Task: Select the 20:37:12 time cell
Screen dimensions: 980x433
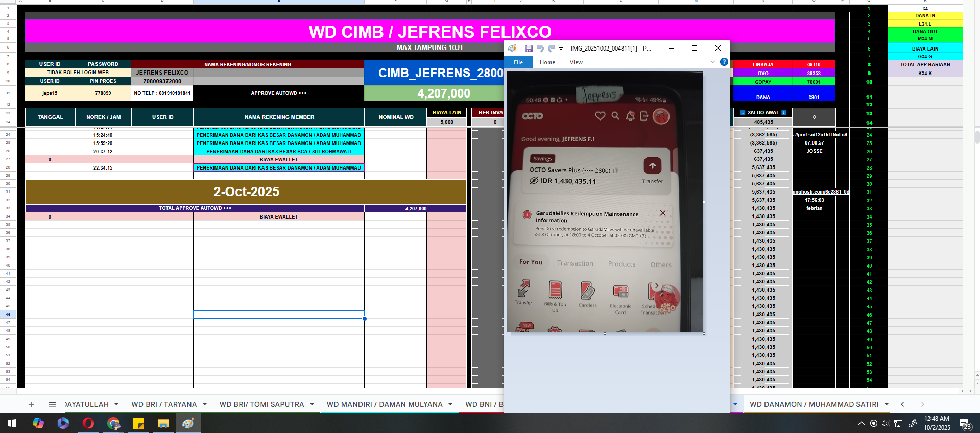Action: [x=103, y=152]
